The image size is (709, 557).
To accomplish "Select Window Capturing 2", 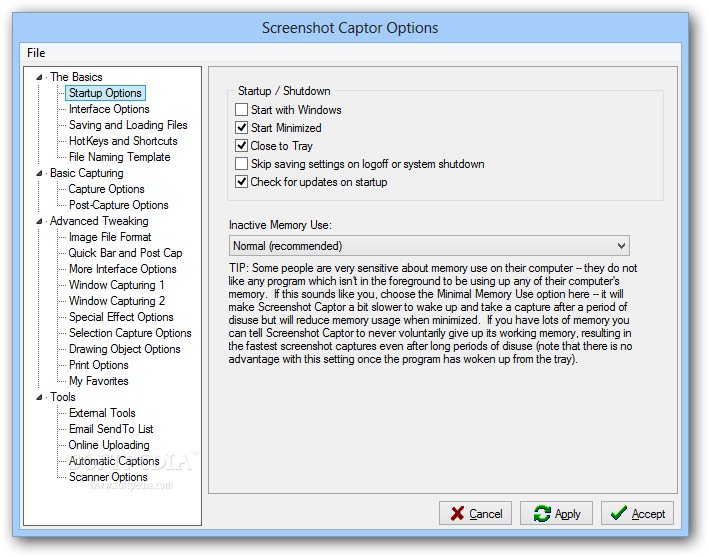I will tap(117, 301).
